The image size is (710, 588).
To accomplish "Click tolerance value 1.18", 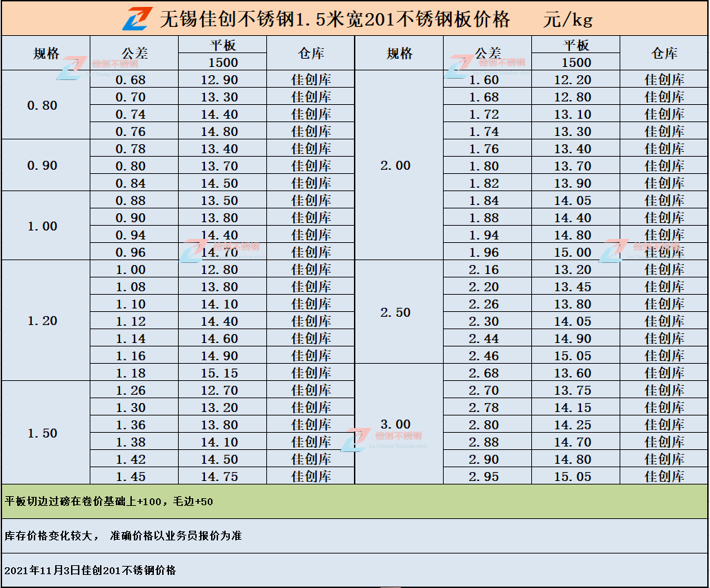I will click(130, 373).
